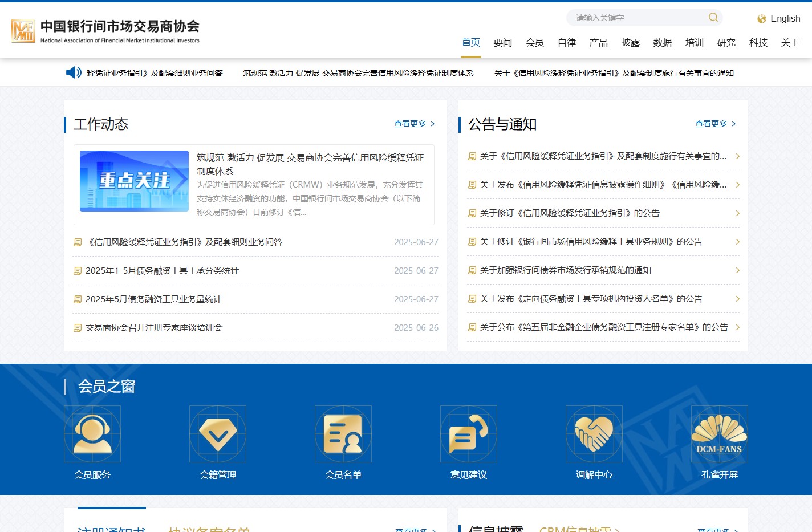Click chevron on 关于《信用风险缓释凭证业务指引》及配套制度施行 notice row

737,156
